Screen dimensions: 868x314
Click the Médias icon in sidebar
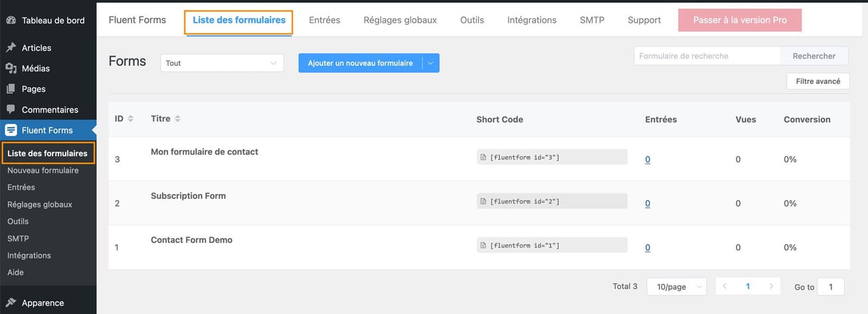pos(11,68)
